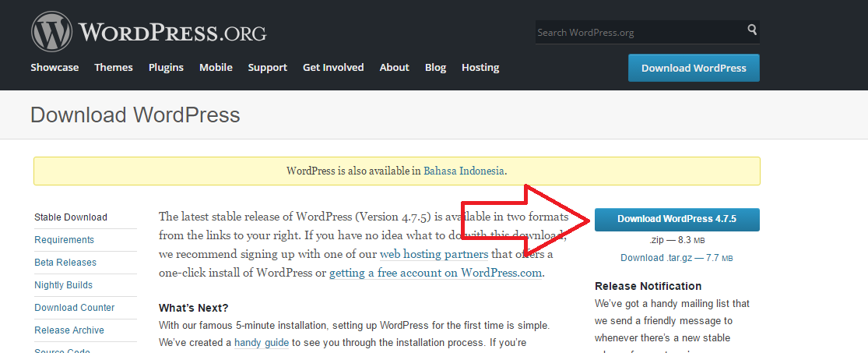Click the search magnifier icon
This screenshot has height=353, width=868.
tap(752, 30)
